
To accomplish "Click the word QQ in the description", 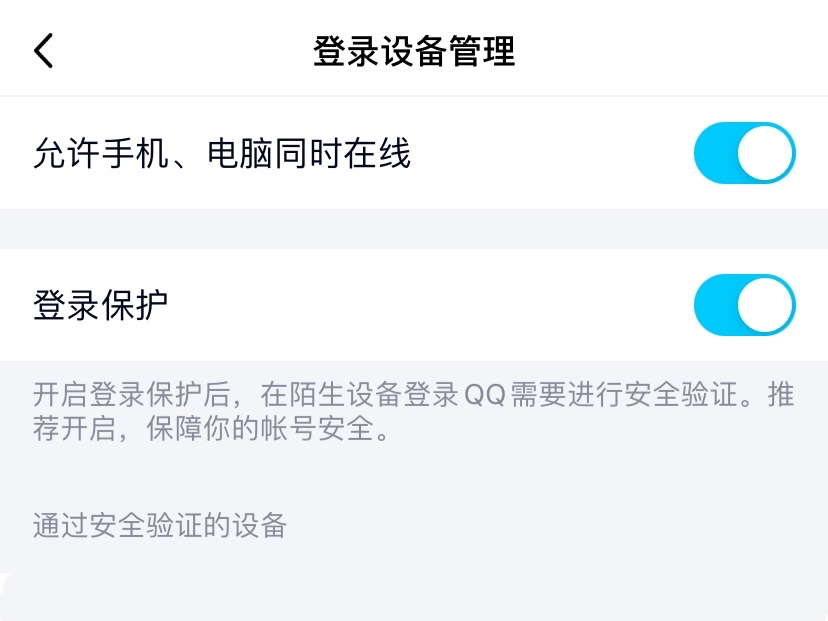I will click(484, 394).
